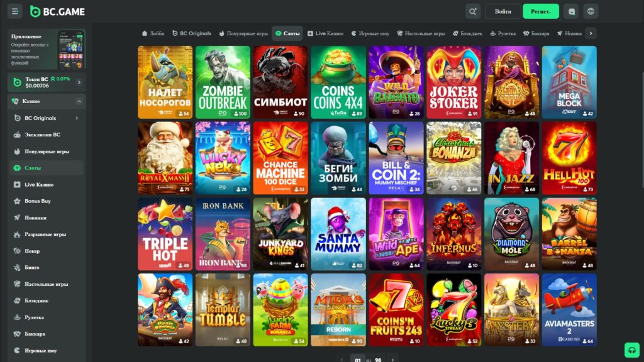The image size is (644, 362).
Task: Click the Рулетка sidebar icon
Action: click(17, 317)
